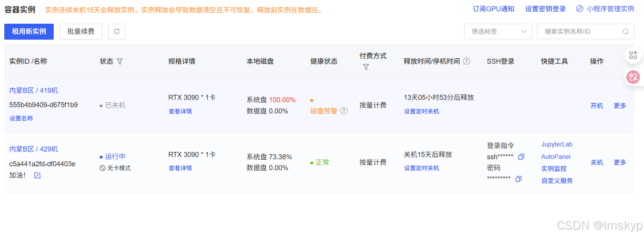Open the payment method filter icon
This screenshot has width=644, height=237.
pos(366,67)
